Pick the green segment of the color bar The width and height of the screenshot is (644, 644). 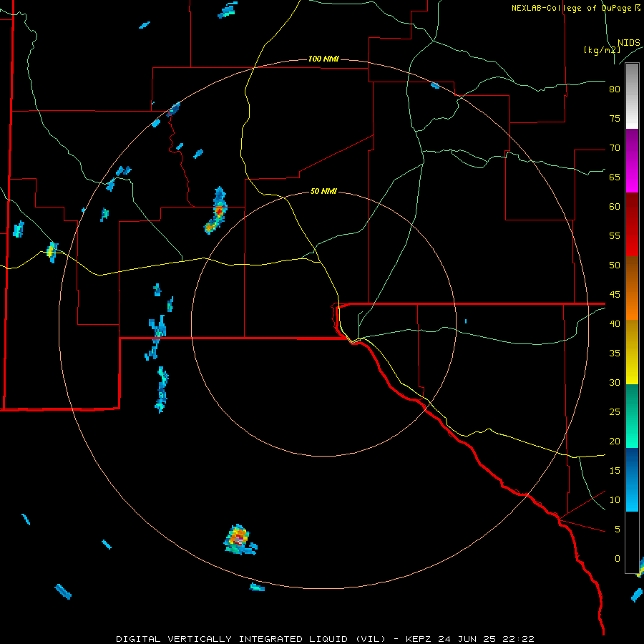coord(632,416)
